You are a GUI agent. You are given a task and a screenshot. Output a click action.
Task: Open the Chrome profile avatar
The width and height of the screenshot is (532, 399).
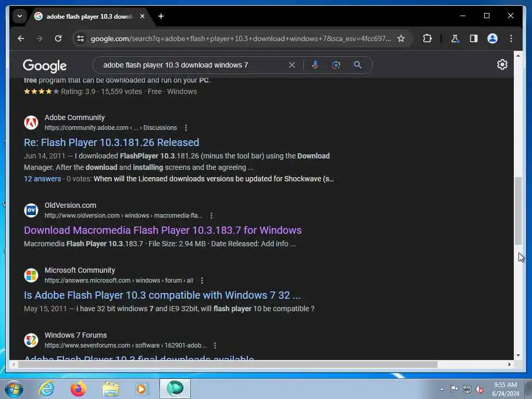click(493, 38)
